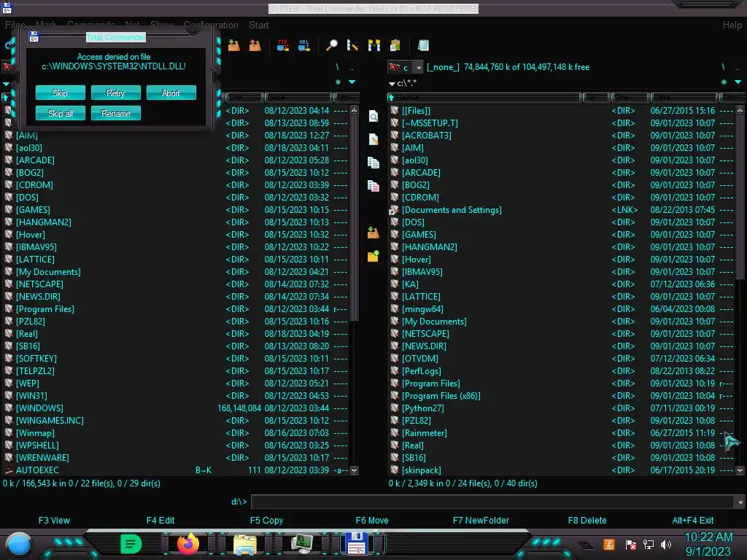Open the green chat app on taskbar
This screenshot has width=747, height=560.
pos(131,543)
